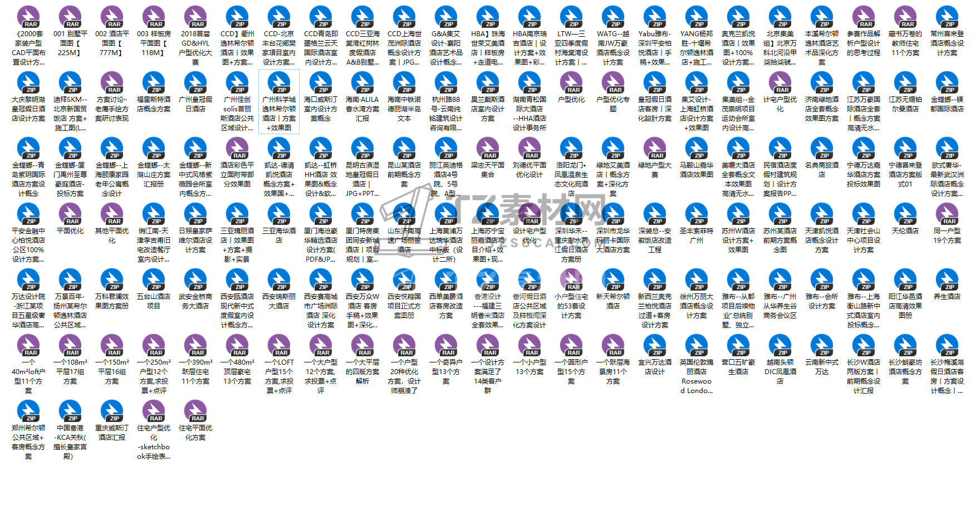This screenshot has height=520, width=980.
Task: Select the 英国伦敦瑰丽酒店 Rosewood ZIP icon
Action: pyautogui.click(x=697, y=345)
